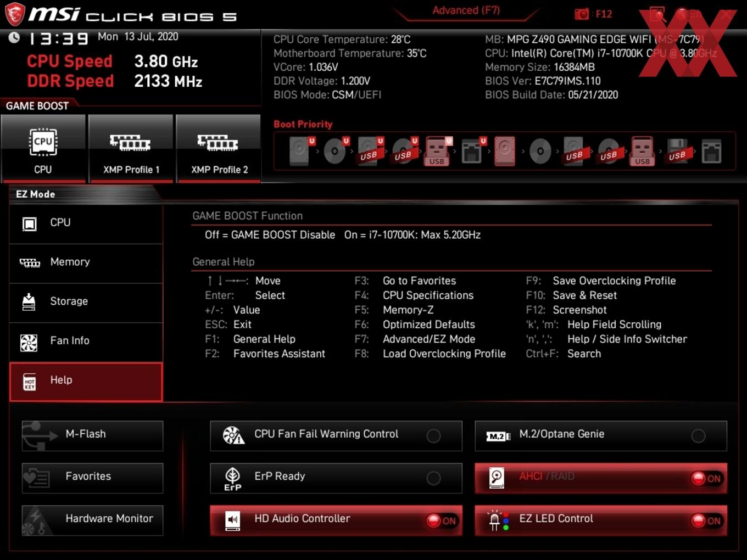The width and height of the screenshot is (747, 560).
Task: Launch M-Flash
Action: pos(92,436)
